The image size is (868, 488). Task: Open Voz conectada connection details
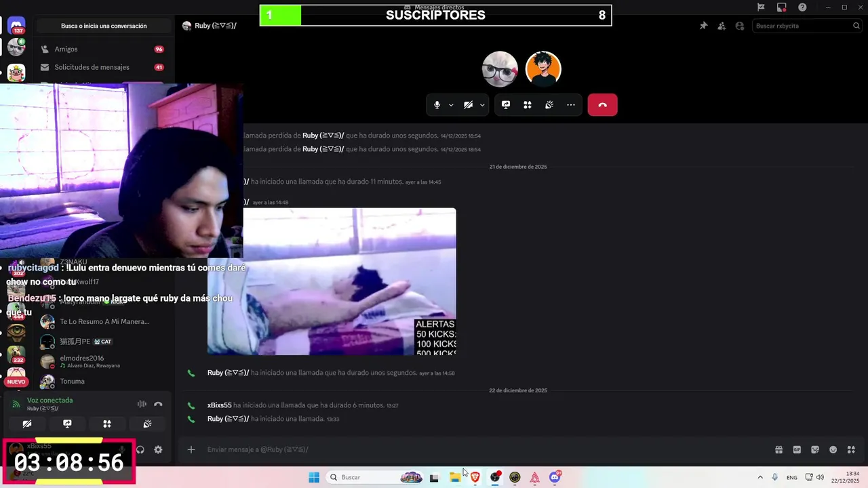pos(50,401)
